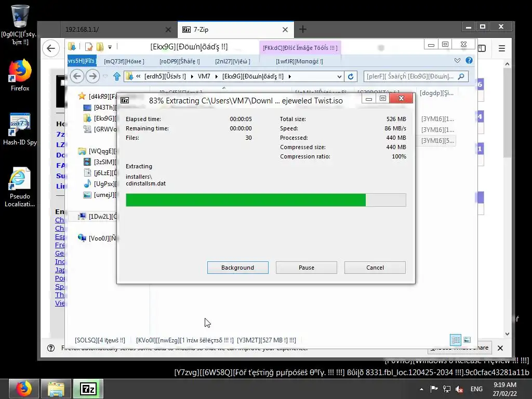Select the Desktop item [943Th] in navigation pane
This screenshot has width=532, height=399.
(101, 108)
